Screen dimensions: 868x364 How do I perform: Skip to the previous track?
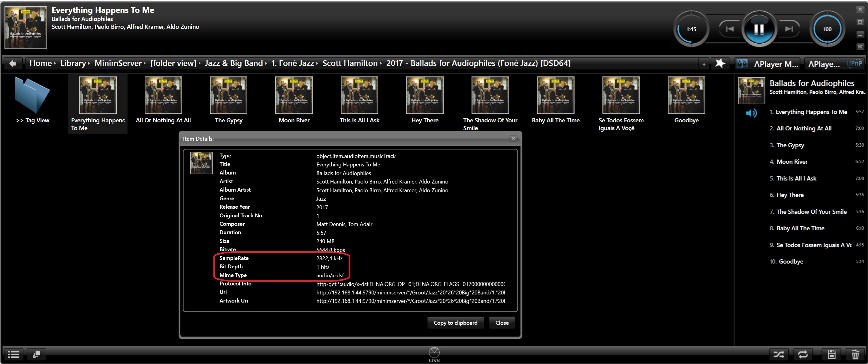(730, 29)
